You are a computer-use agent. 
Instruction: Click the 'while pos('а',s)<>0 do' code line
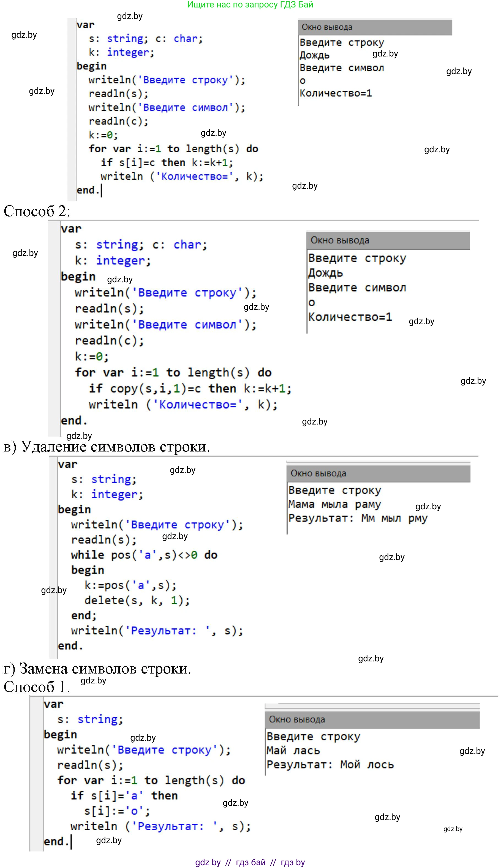[144, 555]
